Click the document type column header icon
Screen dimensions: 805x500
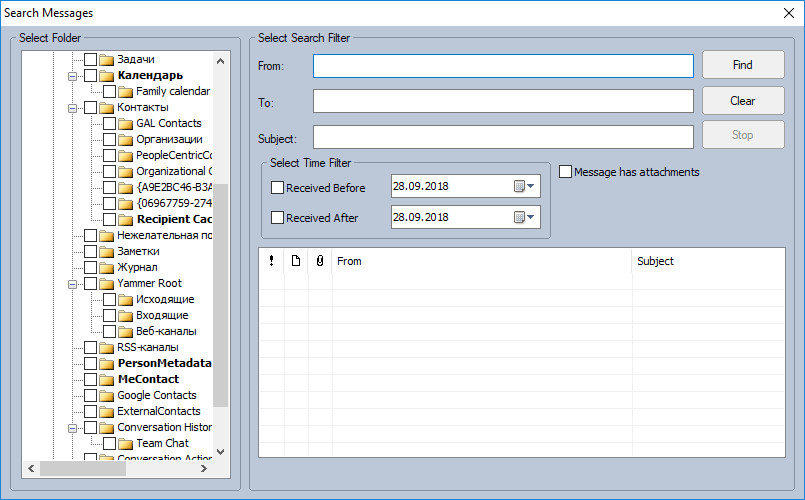[x=296, y=261]
